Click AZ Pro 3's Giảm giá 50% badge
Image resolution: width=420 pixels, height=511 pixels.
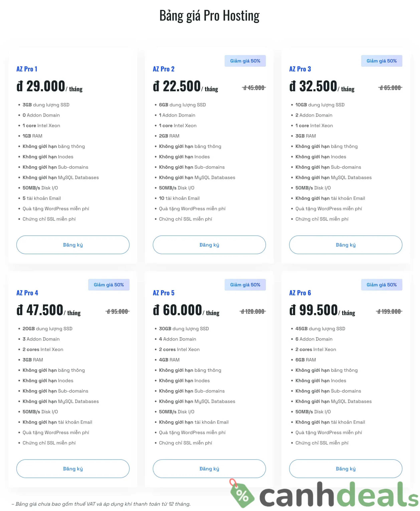coord(381,61)
